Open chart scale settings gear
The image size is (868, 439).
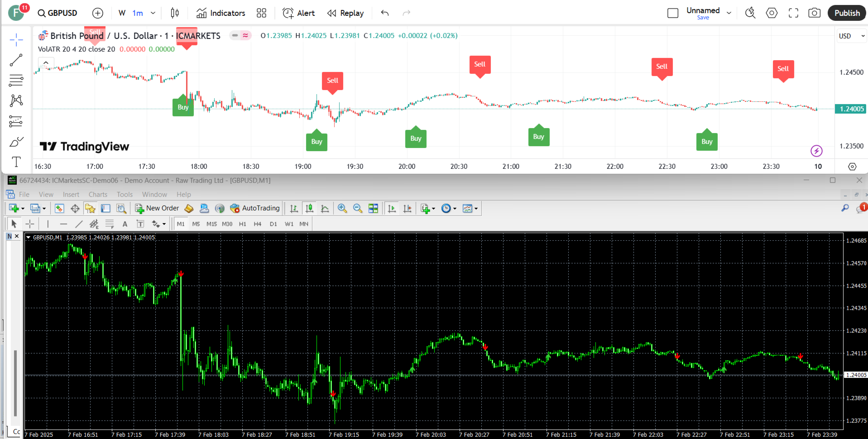tap(852, 167)
